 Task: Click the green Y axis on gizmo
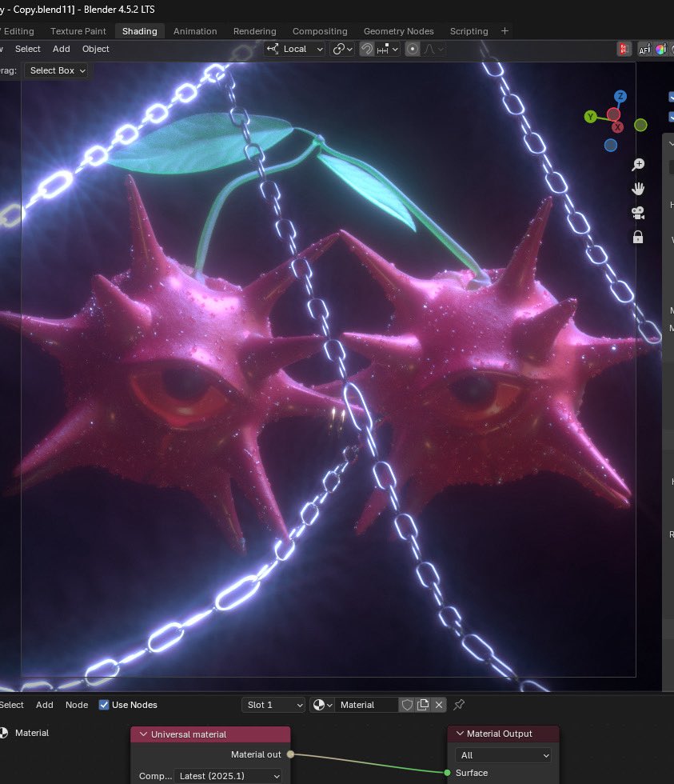click(x=590, y=117)
